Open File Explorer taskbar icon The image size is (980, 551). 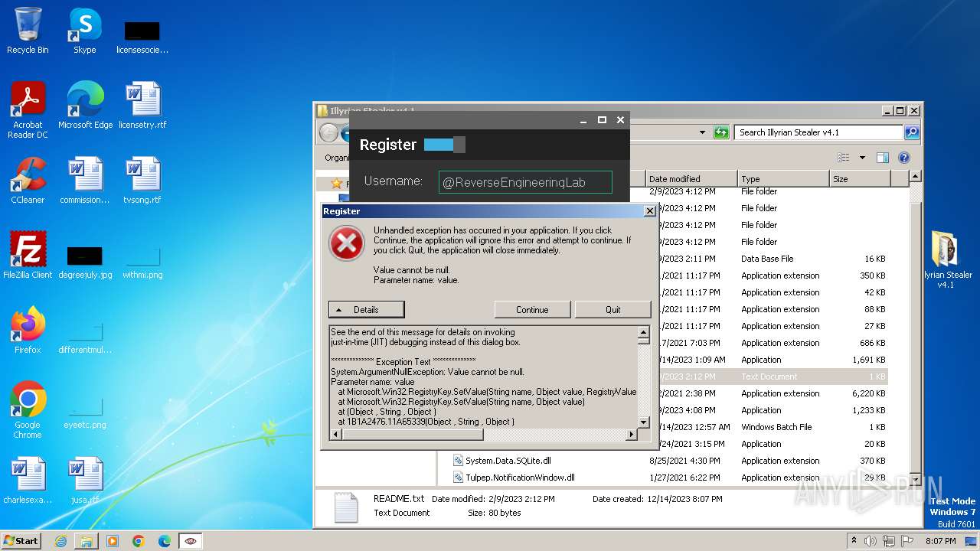(x=87, y=541)
